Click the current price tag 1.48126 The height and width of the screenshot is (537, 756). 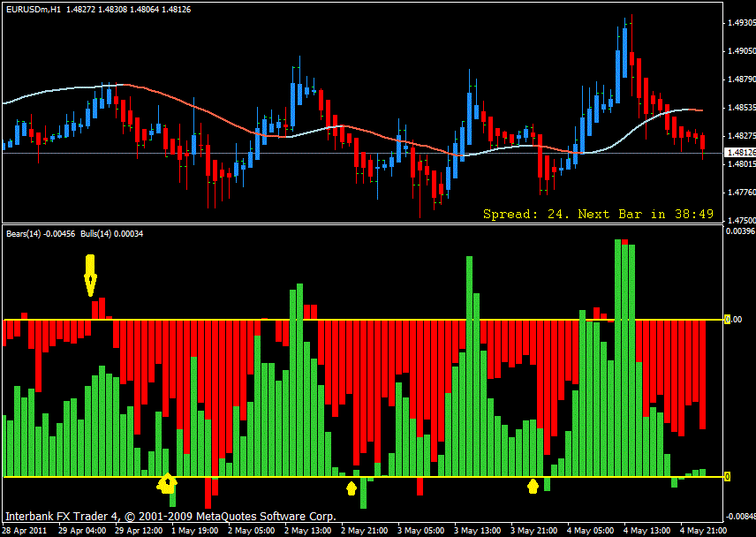coord(740,152)
